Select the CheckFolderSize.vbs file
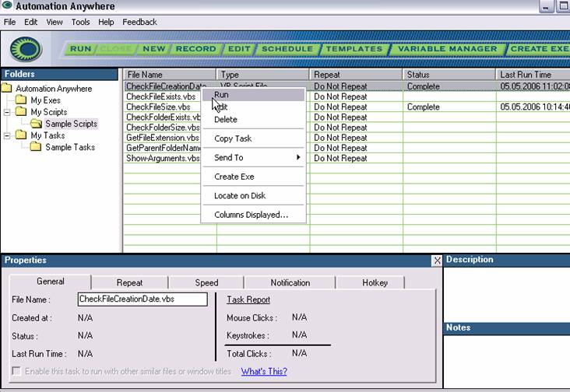Image resolution: width=570 pixels, height=392 pixels. [163, 128]
